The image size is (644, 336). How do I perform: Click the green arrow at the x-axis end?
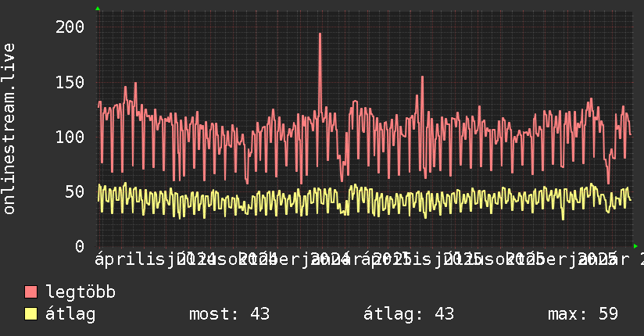tap(635, 246)
